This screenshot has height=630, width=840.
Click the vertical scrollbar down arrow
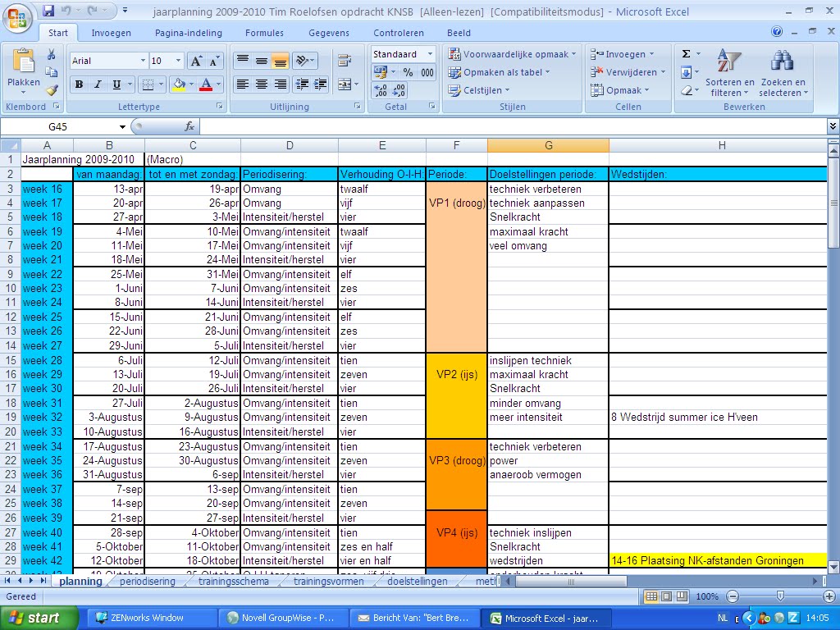point(833,567)
